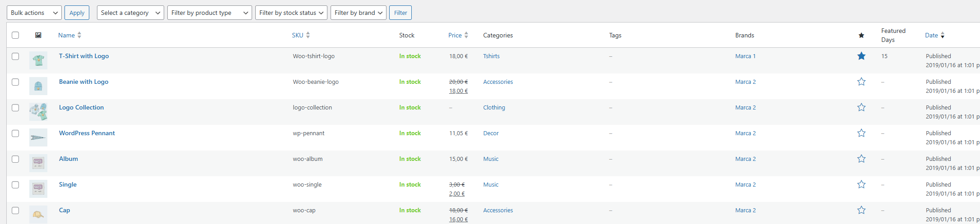Open the Marca 1 brand link
The height and width of the screenshot is (224, 980).
click(745, 56)
